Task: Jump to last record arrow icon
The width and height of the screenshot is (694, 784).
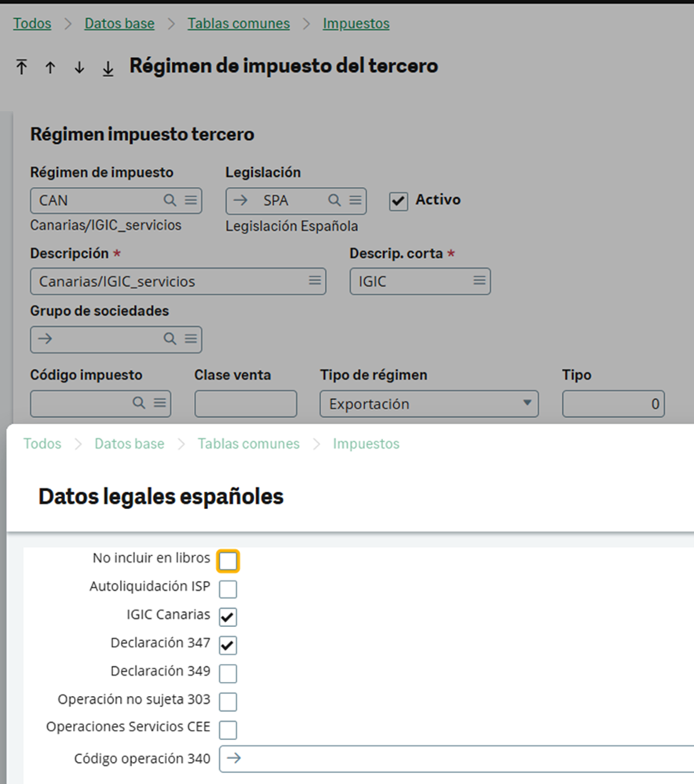Action: (x=108, y=68)
